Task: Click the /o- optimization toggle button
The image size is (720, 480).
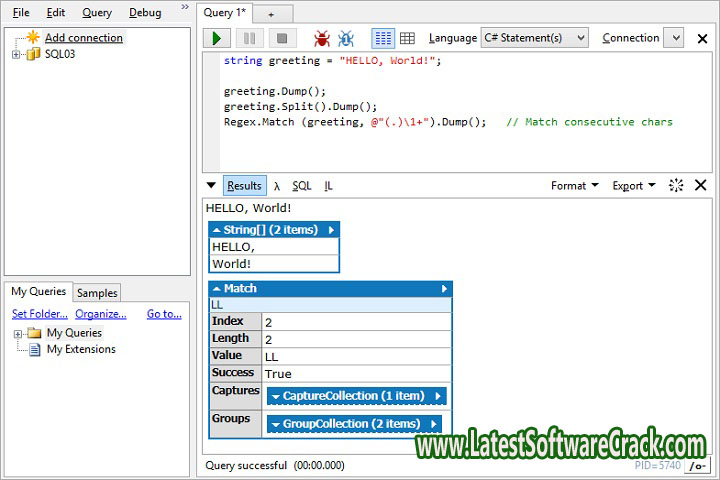Action: pyautogui.click(x=698, y=466)
